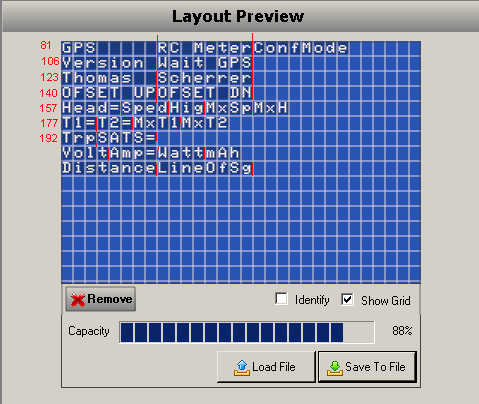The height and width of the screenshot is (404, 479).
Task: Select the Version string in the grid
Action: [x=103, y=63]
